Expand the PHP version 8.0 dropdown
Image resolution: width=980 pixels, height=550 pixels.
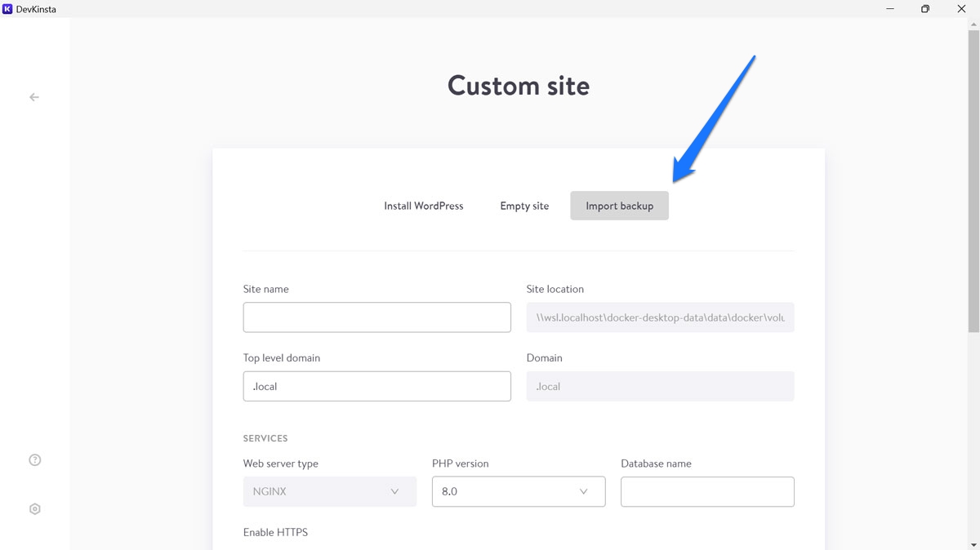coord(519,492)
